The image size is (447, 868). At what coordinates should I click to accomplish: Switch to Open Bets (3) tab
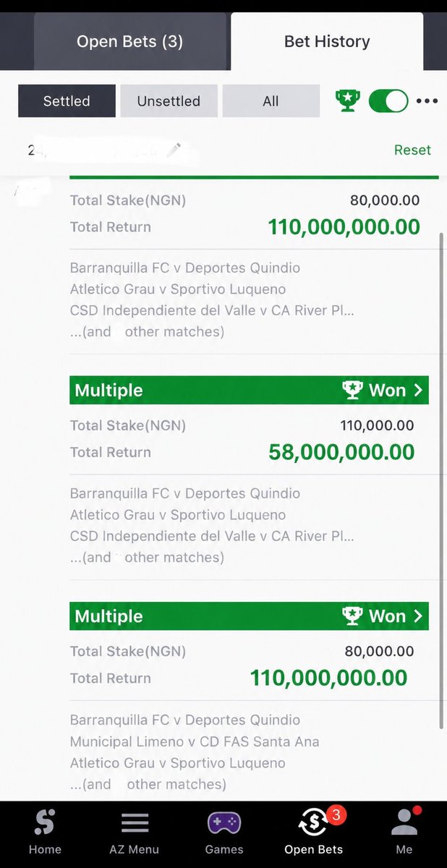[x=130, y=41]
